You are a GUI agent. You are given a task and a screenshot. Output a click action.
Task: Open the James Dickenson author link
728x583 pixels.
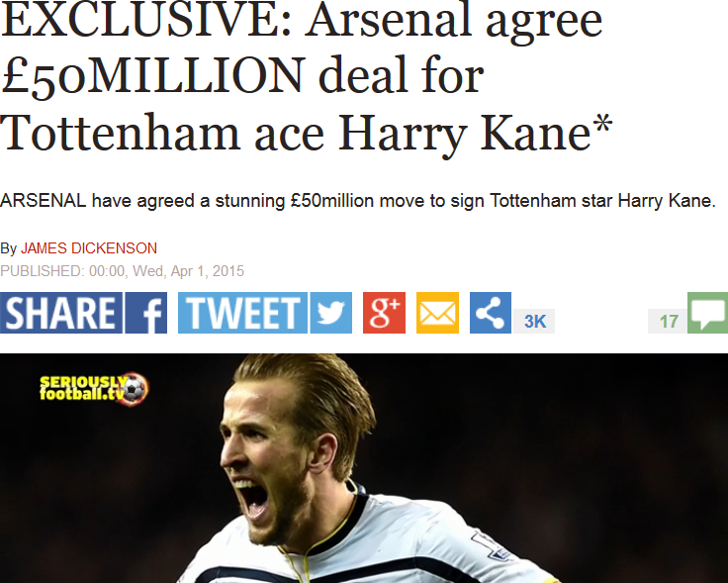coord(89,248)
